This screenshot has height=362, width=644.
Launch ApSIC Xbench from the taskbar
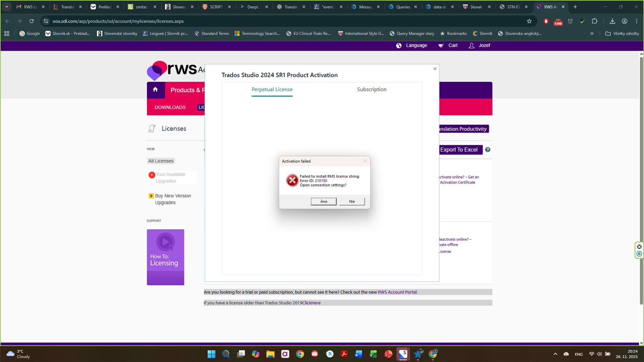[x=330, y=354]
